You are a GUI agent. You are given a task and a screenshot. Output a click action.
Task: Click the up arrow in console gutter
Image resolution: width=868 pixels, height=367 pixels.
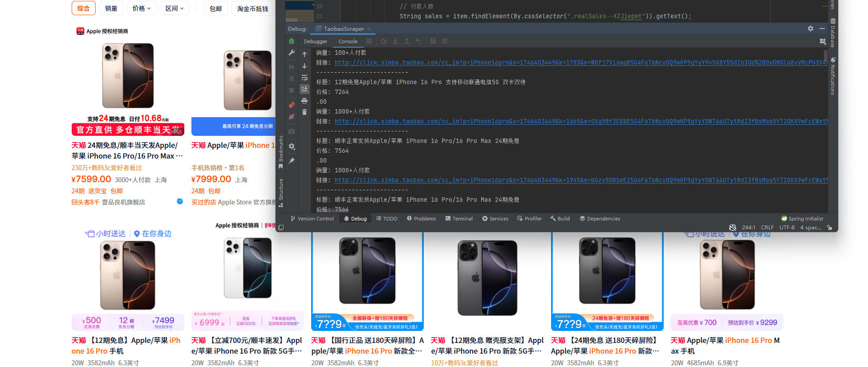coord(304,54)
